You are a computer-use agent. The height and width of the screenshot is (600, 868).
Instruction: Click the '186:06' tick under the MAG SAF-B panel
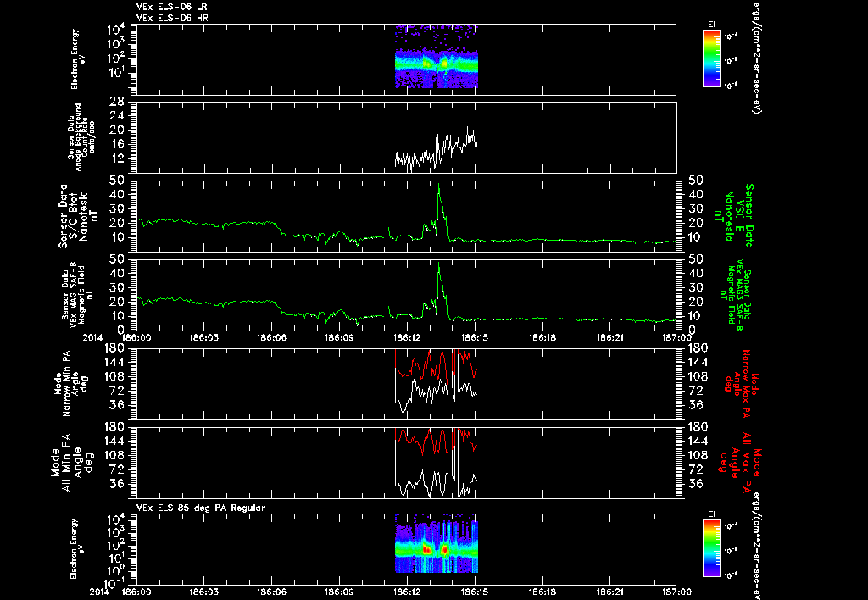272,337
